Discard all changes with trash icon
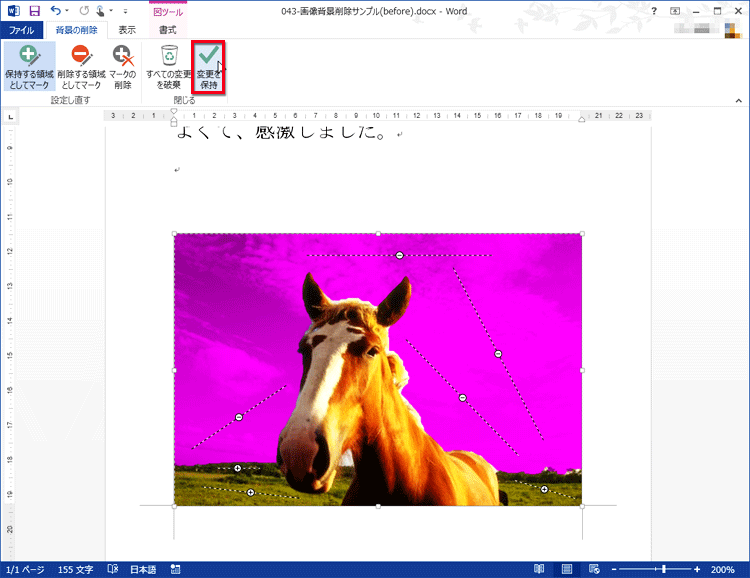750x578 pixels. tap(169, 67)
